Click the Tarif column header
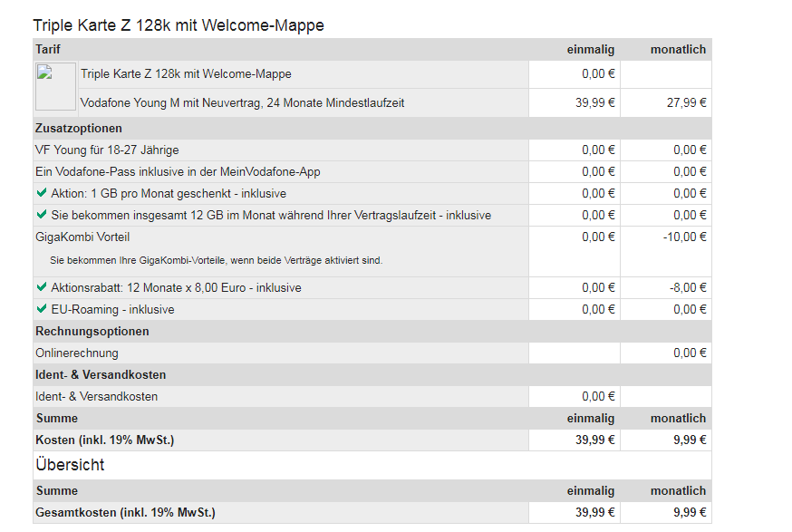Image resolution: width=792 pixels, height=532 pixels. click(x=47, y=50)
